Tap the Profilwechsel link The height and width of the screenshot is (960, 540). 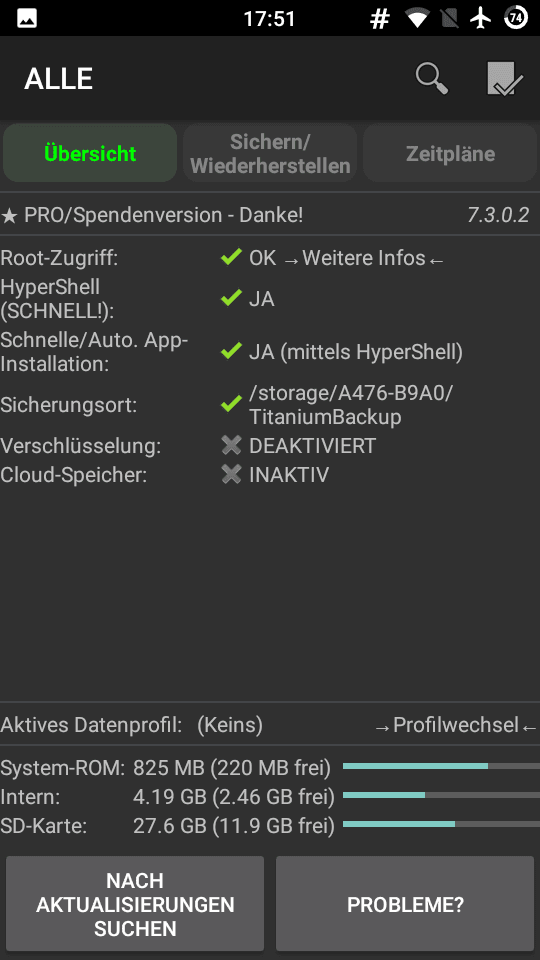pos(456,725)
